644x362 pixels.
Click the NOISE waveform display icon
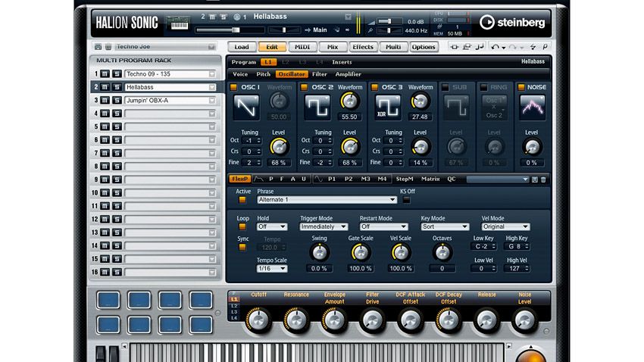(533, 107)
